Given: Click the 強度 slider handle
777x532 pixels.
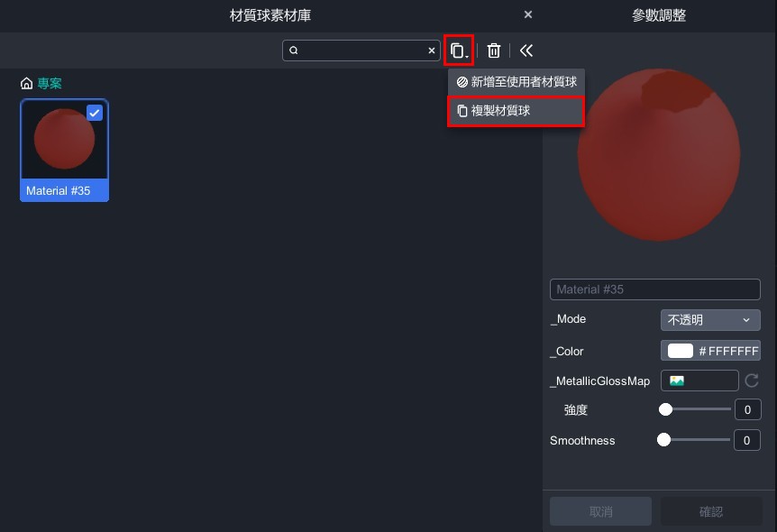Looking at the screenshot, I should click(x=666, y=409).
